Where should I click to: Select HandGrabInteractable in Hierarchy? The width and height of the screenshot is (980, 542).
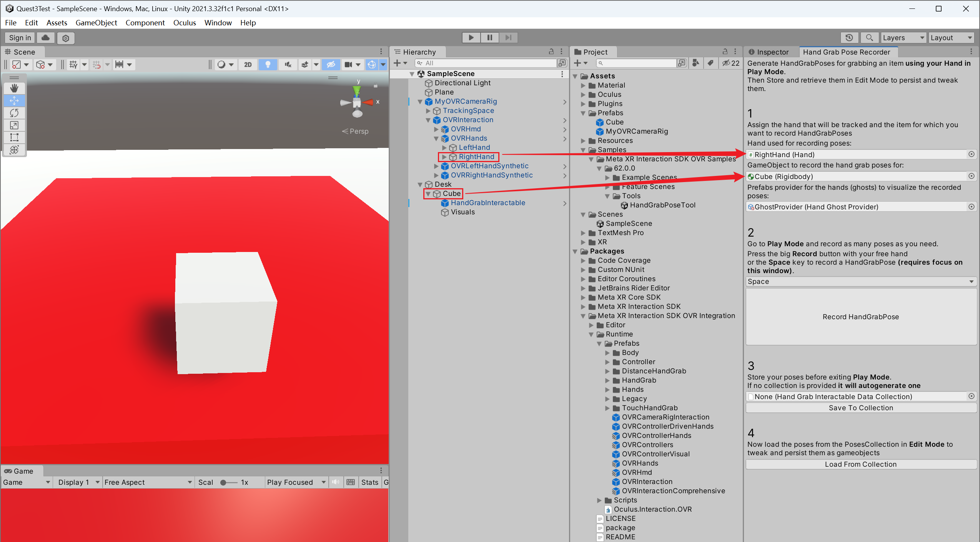click(x=488, y=203)
